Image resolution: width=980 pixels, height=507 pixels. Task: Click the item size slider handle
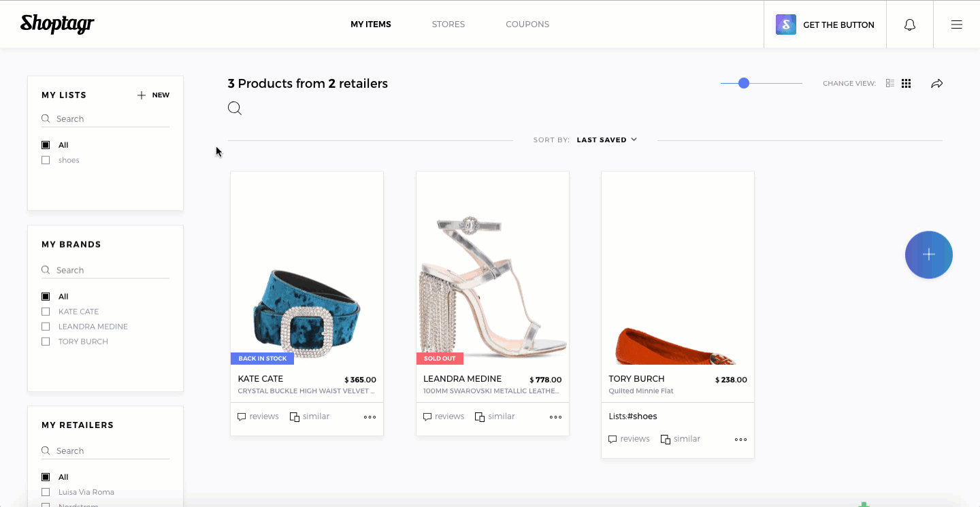click(x=744, y=83)
